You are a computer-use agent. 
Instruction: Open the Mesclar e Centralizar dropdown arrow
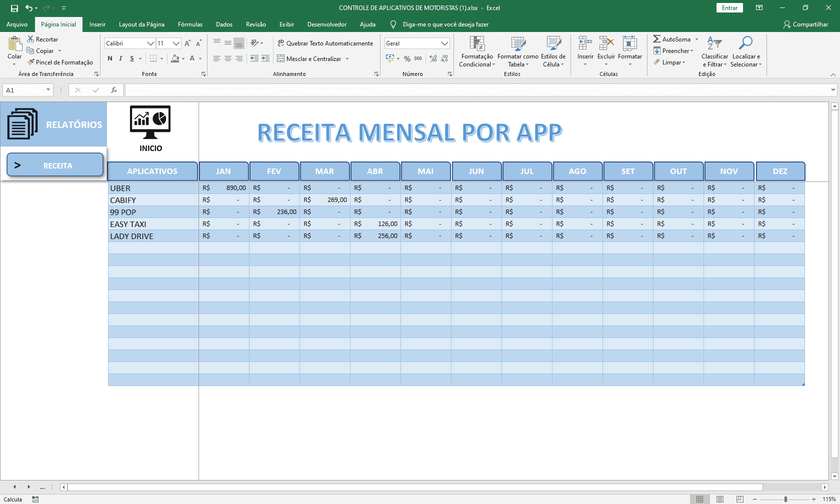pyautogui.click(x=347, y=58)
